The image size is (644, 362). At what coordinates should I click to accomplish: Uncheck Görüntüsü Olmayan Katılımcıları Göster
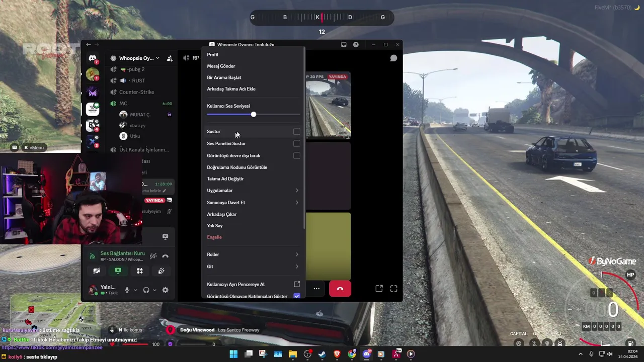pos(297,296)
